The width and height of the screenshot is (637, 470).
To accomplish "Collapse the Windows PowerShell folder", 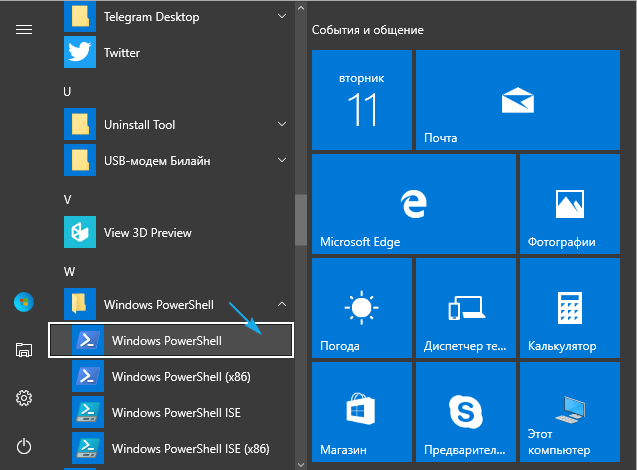I will pos(282,303).
